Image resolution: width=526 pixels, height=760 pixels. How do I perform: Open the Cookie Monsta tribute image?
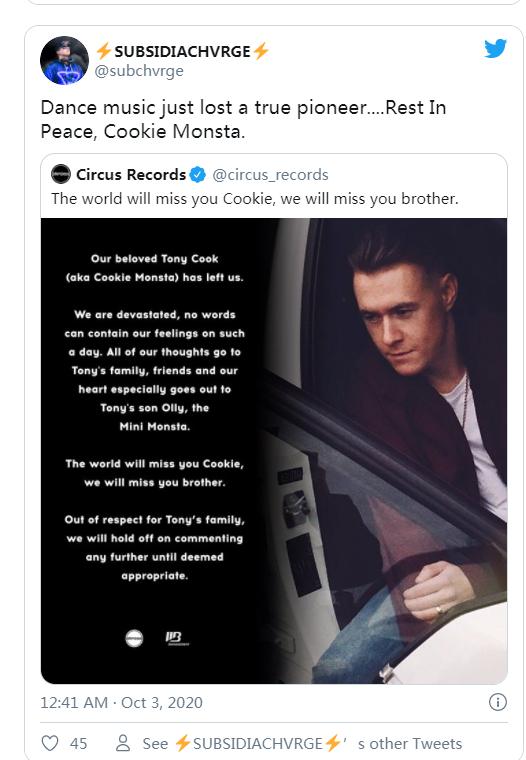[x=274, y=451]
